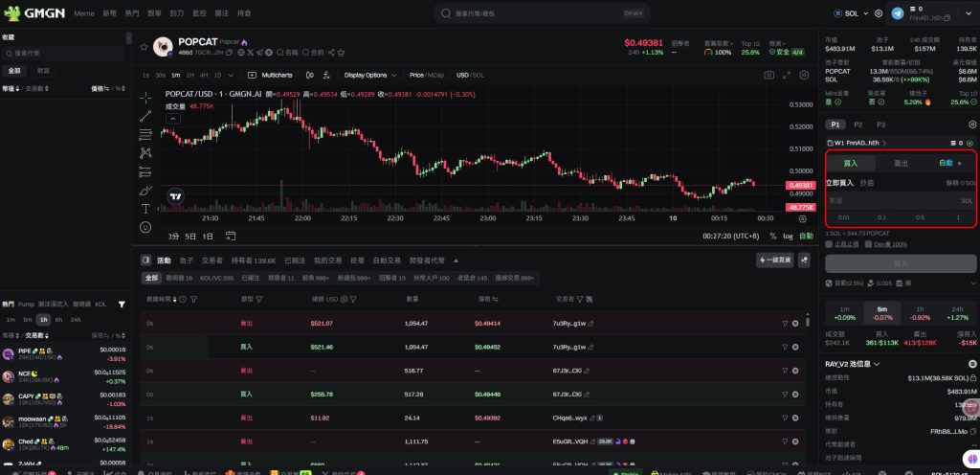Switch to the 賣出 sell tab
The image size is (980, 475).
[x=901, y=164]
